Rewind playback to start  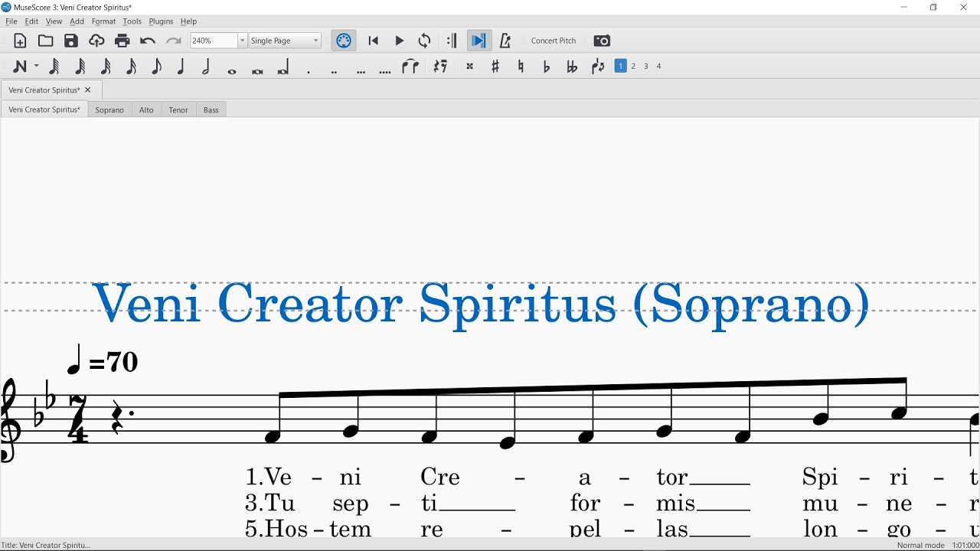(374, 41)
